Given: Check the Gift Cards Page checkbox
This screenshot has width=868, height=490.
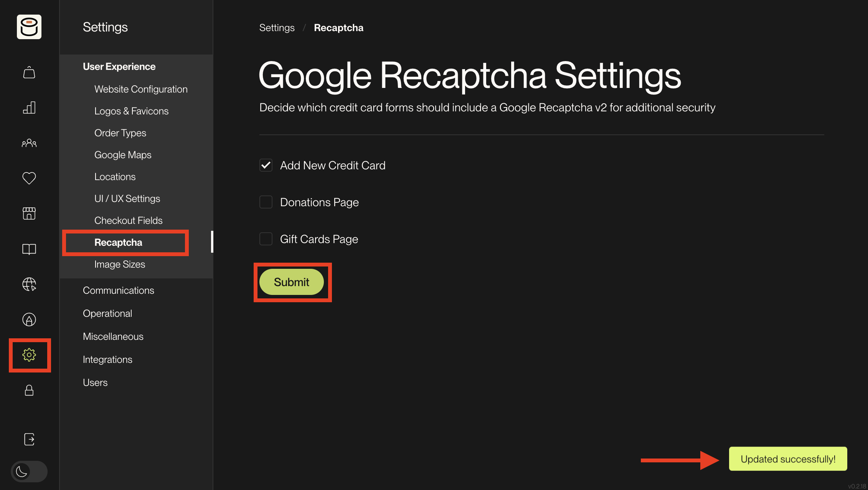Looking at the screenshot, I should [x=266, y=239].
